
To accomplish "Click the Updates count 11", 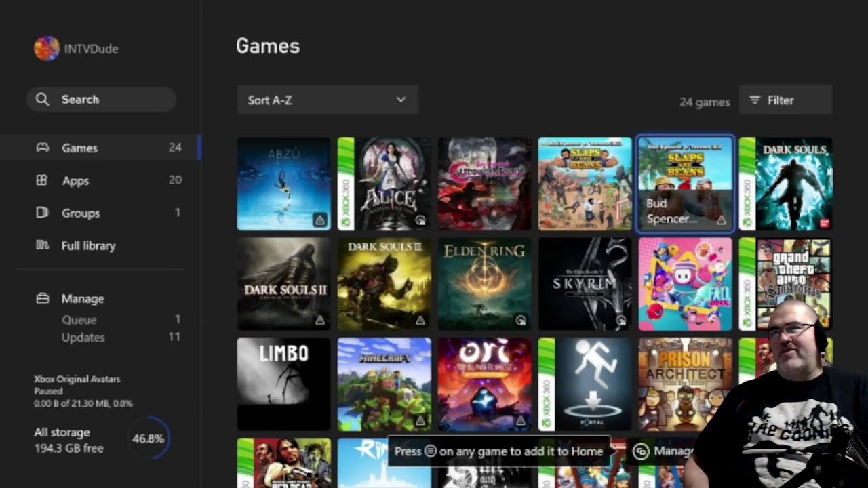I will coord(174,338).
